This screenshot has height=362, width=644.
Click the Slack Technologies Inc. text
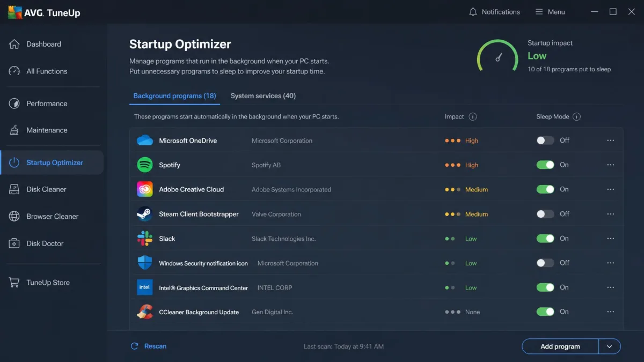click(x=284, y=239)
